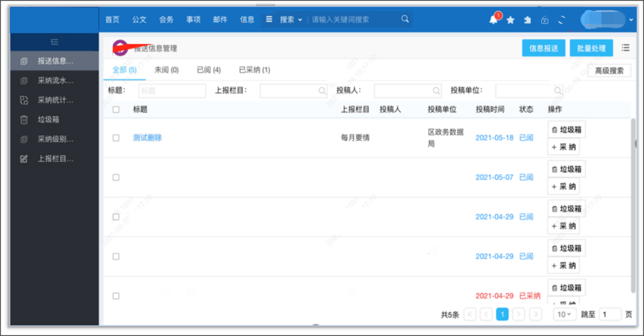Select checkbox for the 2021-05-07 row
The height and width of the screenshot is (336, 644).
[116, 178]
